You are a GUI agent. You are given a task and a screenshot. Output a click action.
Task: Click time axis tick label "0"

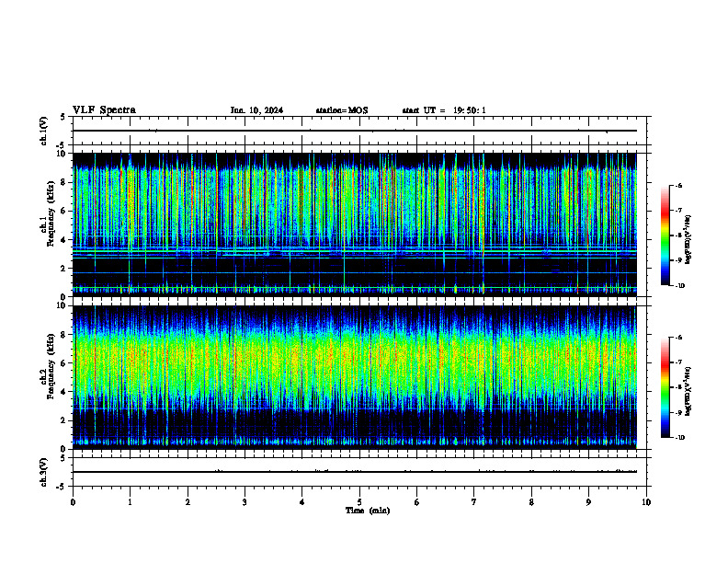click(73, 502)
